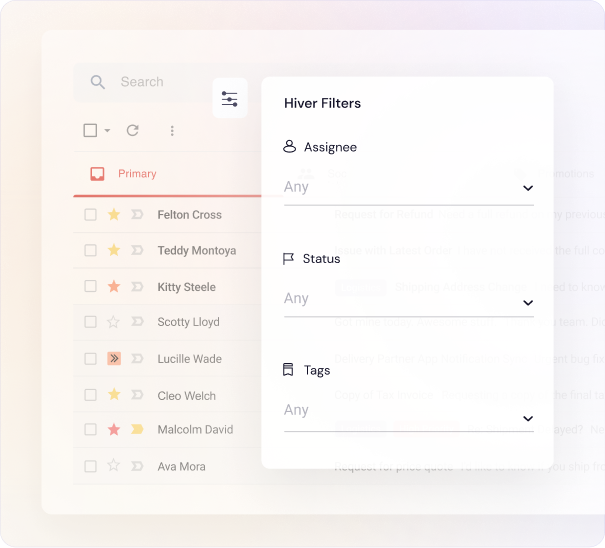Click the Search input field
The width and height of the screenshot is (605, 548).
click(144, 82)
